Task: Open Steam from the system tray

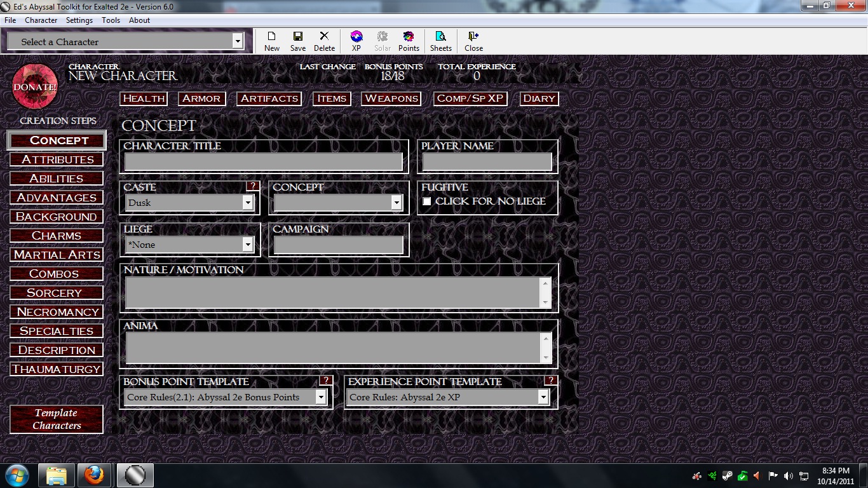Action: (x=728, y=476)
